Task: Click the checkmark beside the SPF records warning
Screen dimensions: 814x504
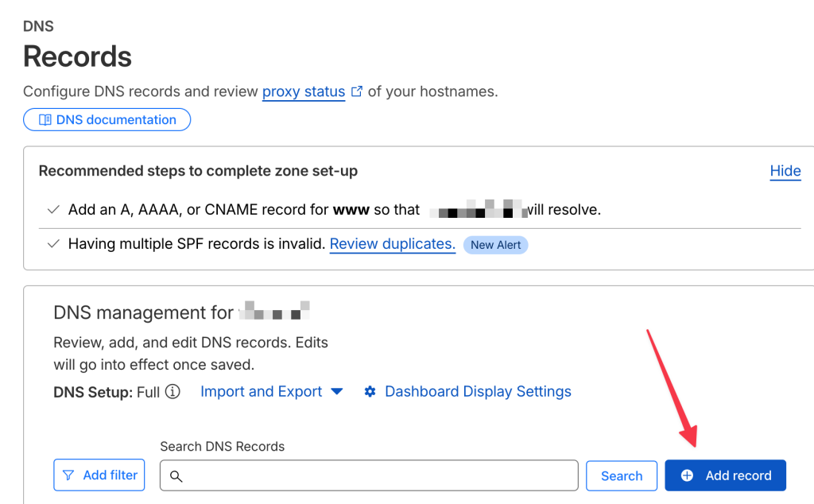Action: click(53, 244)
